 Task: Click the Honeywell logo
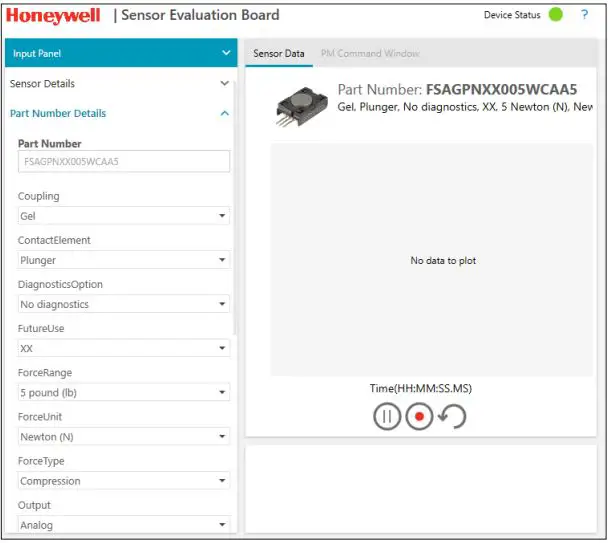pyautogui.click(x=53, y=16)
